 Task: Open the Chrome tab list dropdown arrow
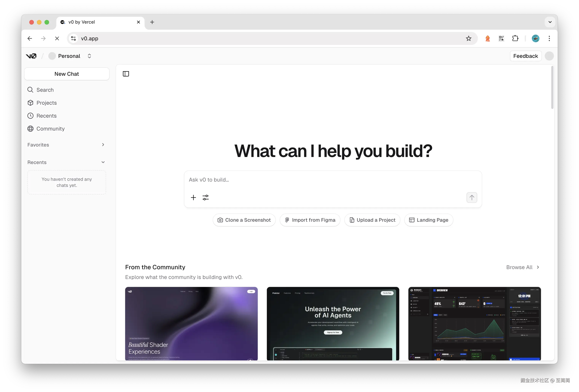pos(550,22)
